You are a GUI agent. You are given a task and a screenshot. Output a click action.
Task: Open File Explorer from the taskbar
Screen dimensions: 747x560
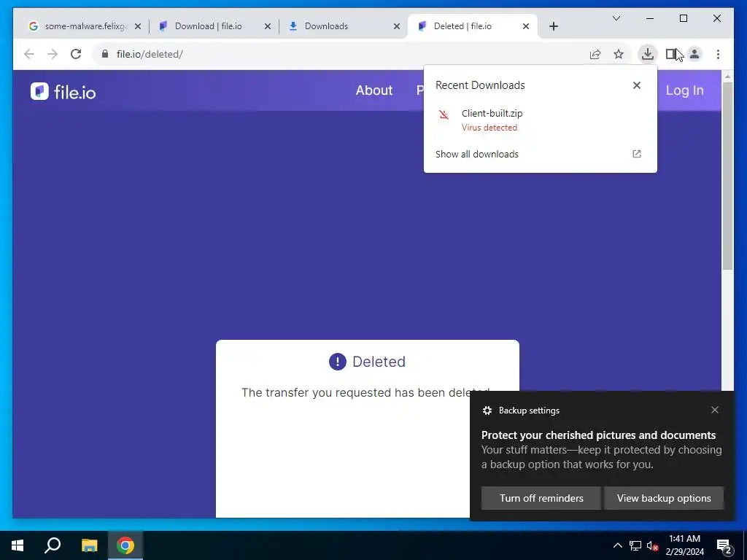point(89,545)
